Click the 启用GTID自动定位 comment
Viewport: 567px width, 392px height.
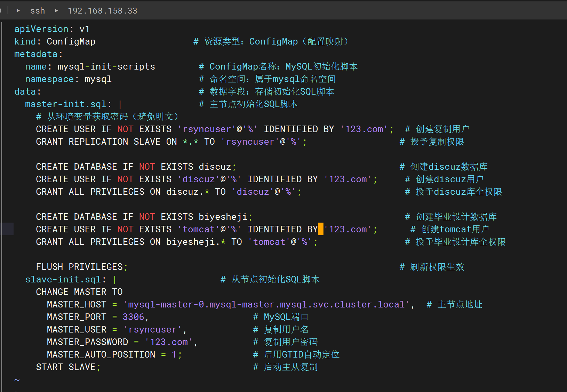(296, 354)
